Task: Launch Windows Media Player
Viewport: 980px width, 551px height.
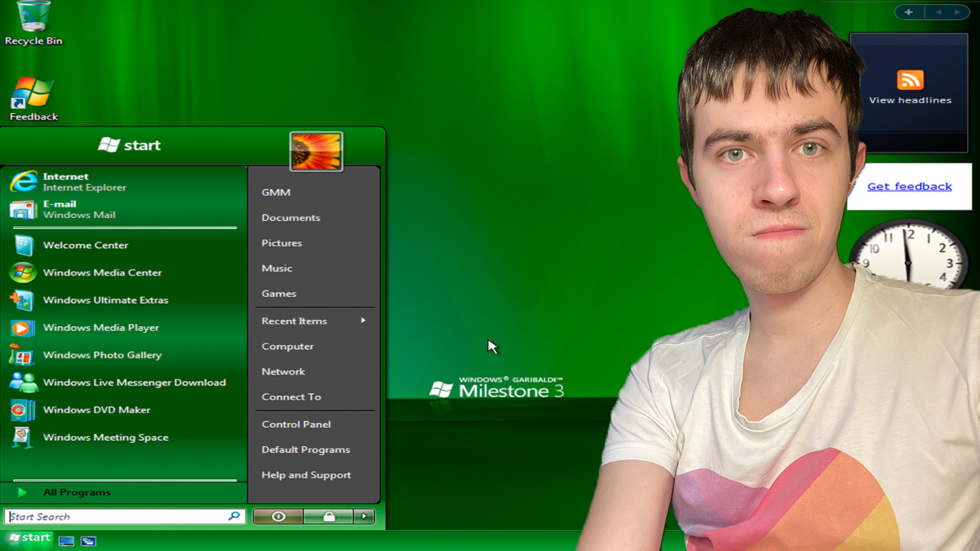Action: (x=101, y=328)
